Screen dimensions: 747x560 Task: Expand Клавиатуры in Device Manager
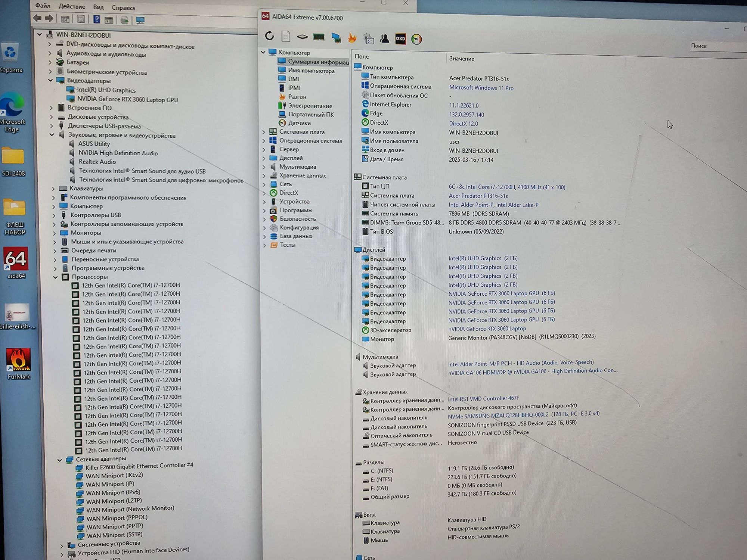[x=53, y=189]
